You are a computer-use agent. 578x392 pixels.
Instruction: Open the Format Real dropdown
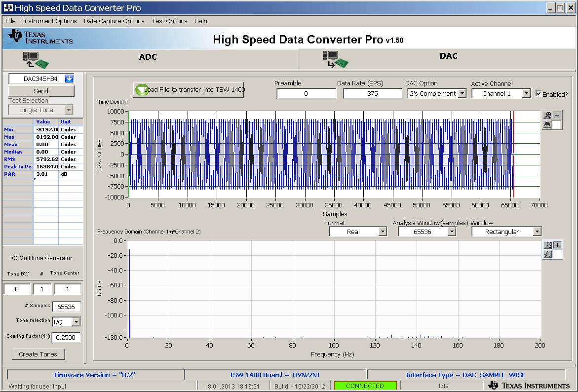point(383,232)
